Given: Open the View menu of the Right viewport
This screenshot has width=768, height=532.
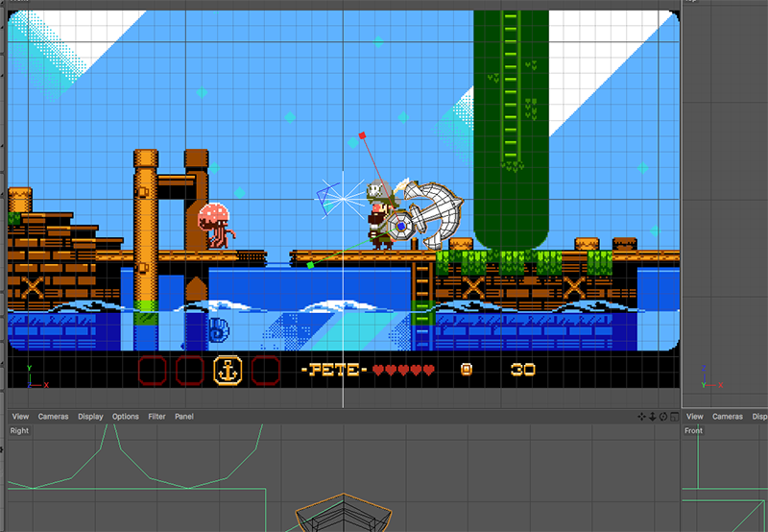Looking at the screenshot, I should tap(20, 417).
